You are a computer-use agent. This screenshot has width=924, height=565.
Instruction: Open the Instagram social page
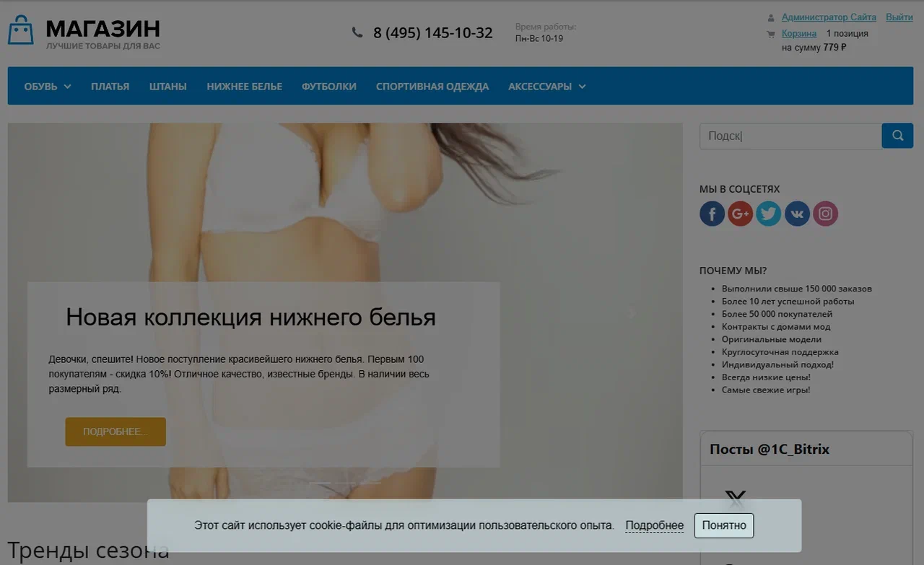(x=826, y=214)
